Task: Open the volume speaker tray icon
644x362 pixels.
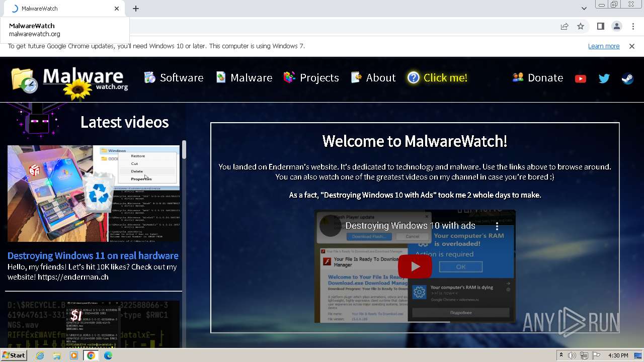Action: 572,355
